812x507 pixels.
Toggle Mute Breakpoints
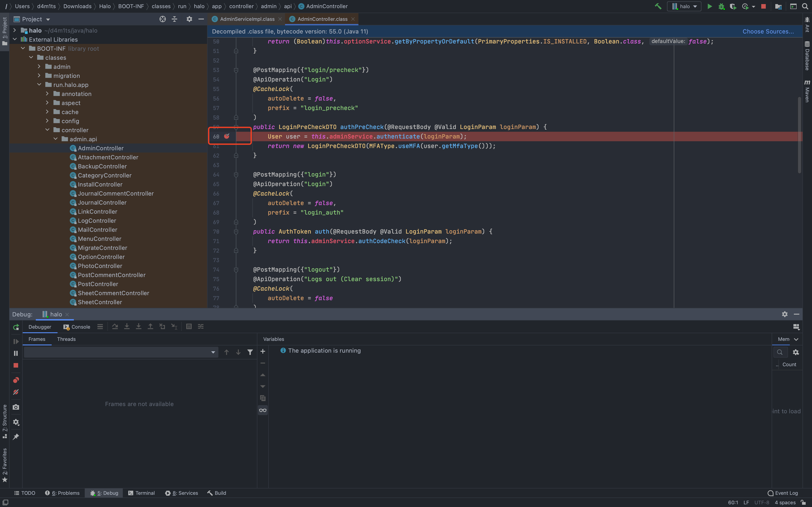point(16,392)
